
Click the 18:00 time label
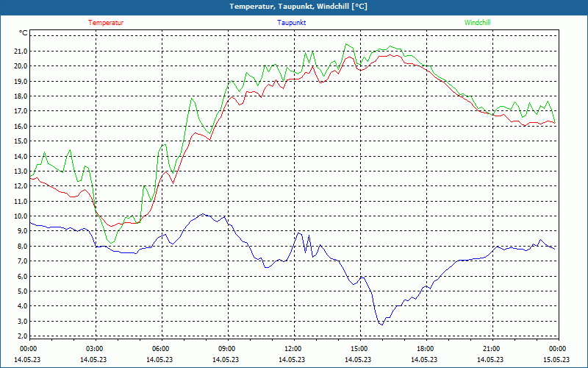click(426, 349)
